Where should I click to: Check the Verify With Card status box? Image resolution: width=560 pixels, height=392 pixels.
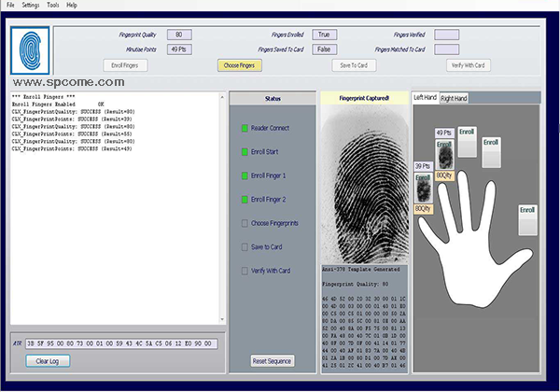click(245, 272)
